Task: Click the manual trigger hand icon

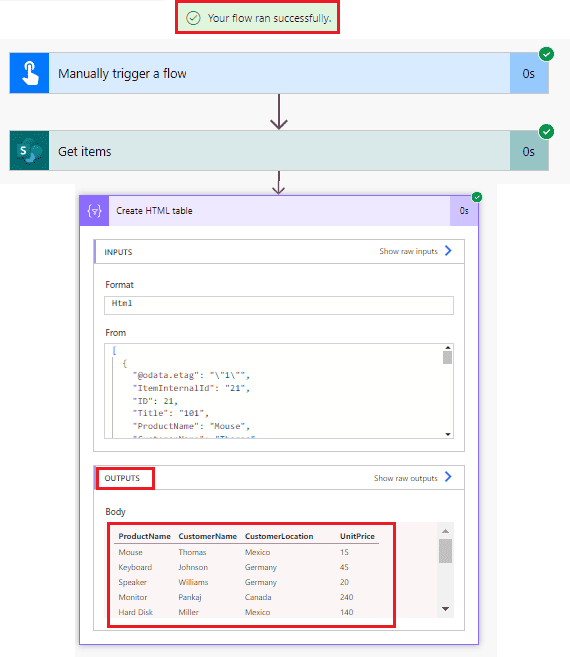Action: tap(29, 73)
